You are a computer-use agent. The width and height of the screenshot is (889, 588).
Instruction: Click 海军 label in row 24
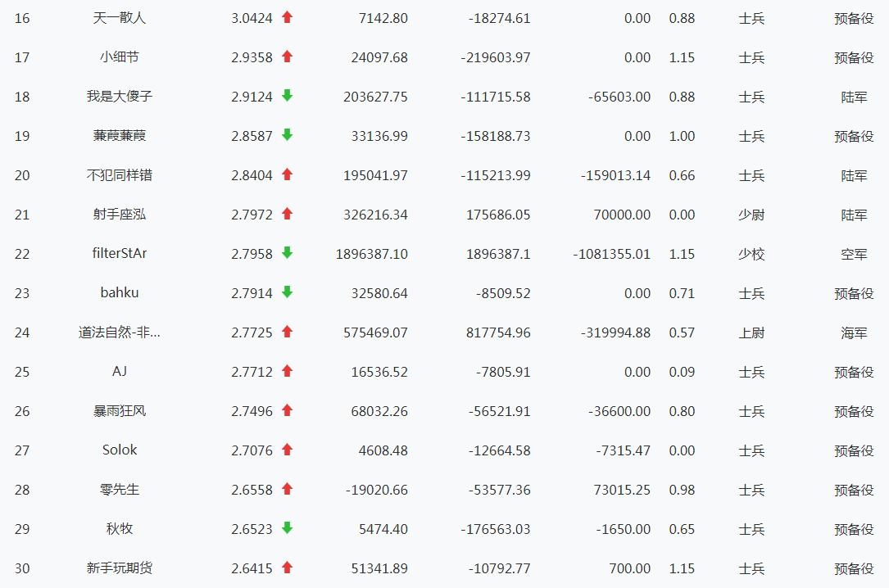854,332
